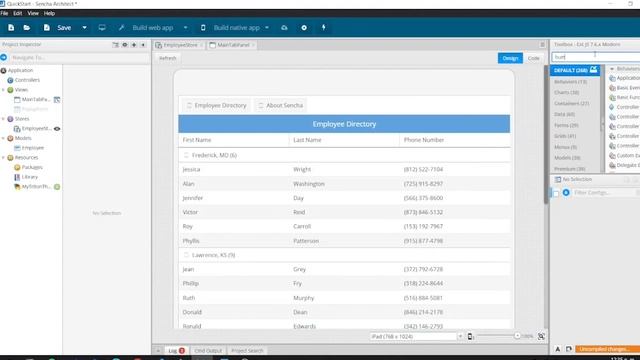Open the Log tab at bottom

pyautogui.click(x=177, y=351)
